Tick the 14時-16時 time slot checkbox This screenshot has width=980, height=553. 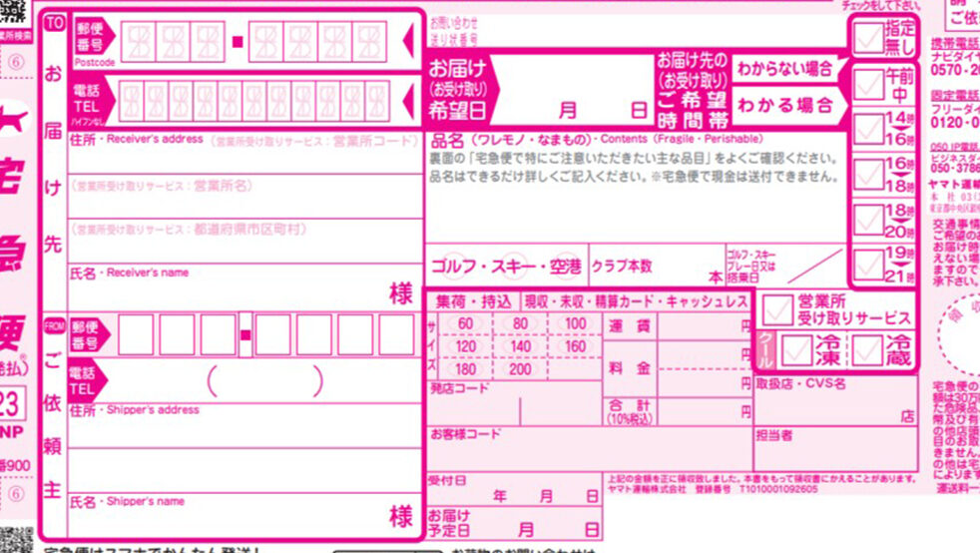[x=868, y=129]
